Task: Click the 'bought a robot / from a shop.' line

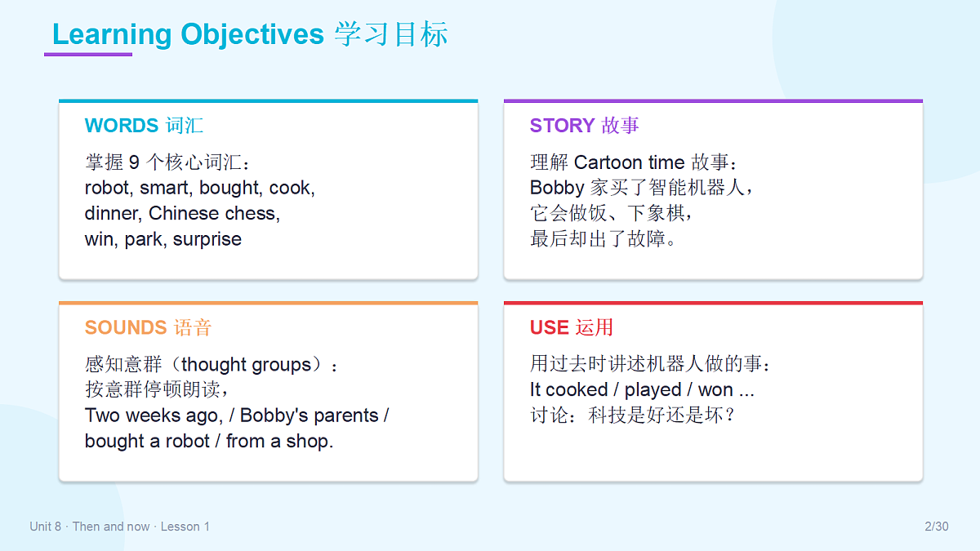Action: 209,442
